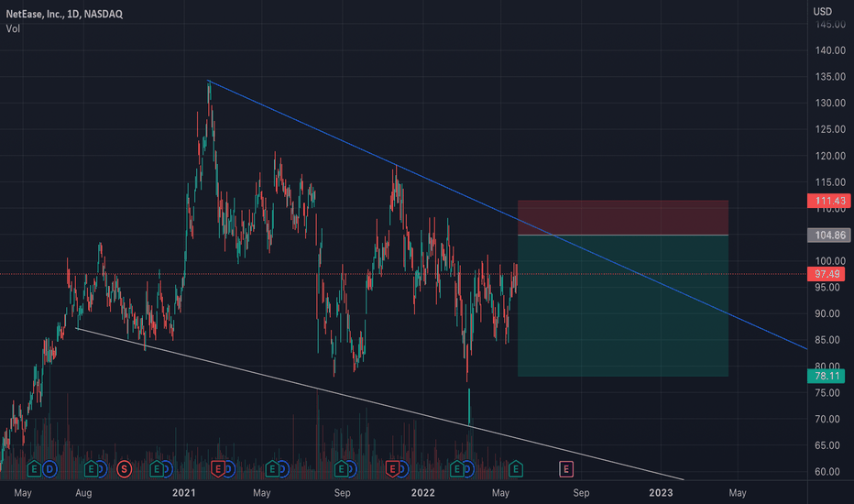Viewport: 854px width, 504px height.
Task: Click the first dividend D marker beside the earliest E
Action: [x=49, y=468]
